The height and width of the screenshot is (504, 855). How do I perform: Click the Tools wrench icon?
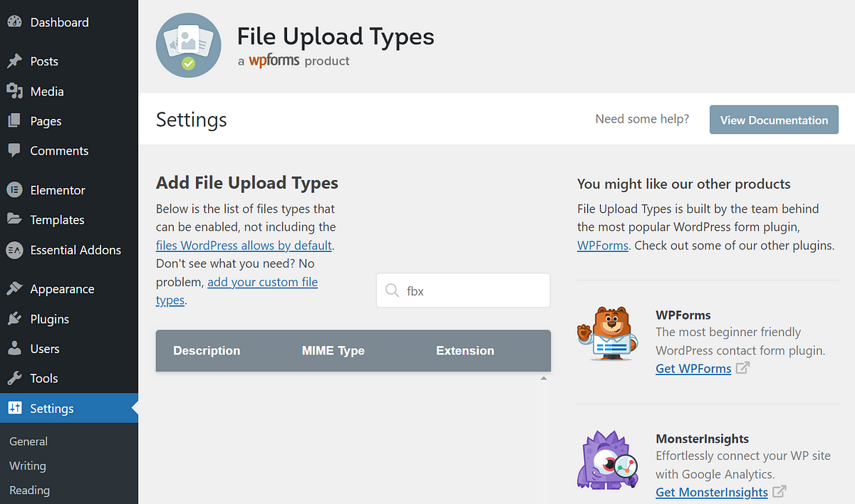click(14, 379)
